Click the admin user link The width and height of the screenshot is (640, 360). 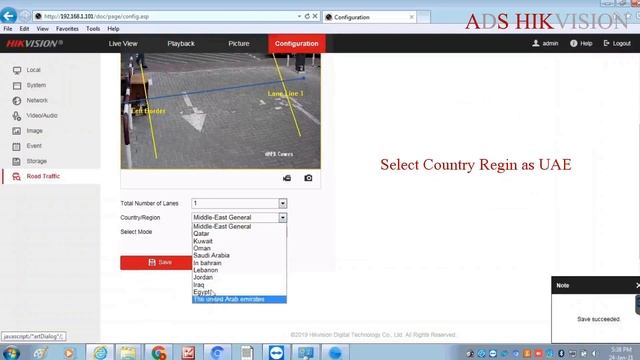[545, 43]
